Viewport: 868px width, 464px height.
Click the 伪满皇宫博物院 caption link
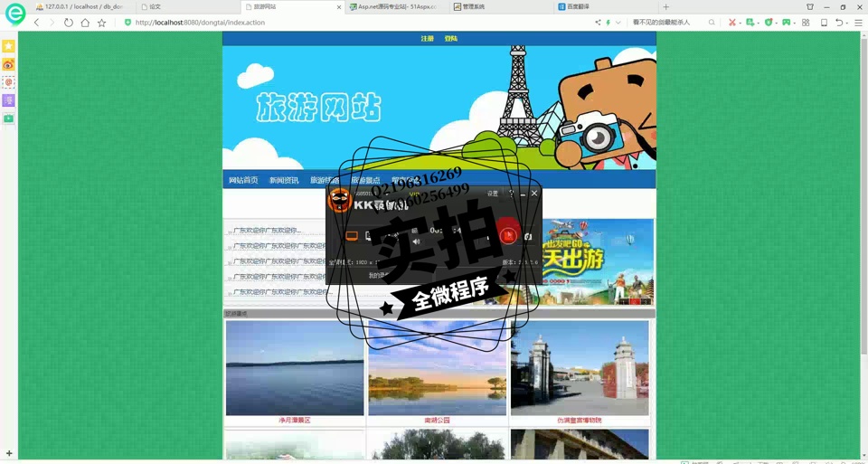pos(580,421)
